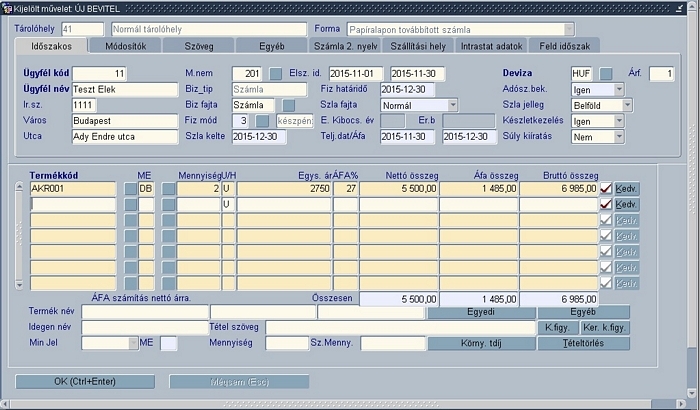Open lookup button next to Fiz mód field
The image size is (700, 410).
(262, 121)
